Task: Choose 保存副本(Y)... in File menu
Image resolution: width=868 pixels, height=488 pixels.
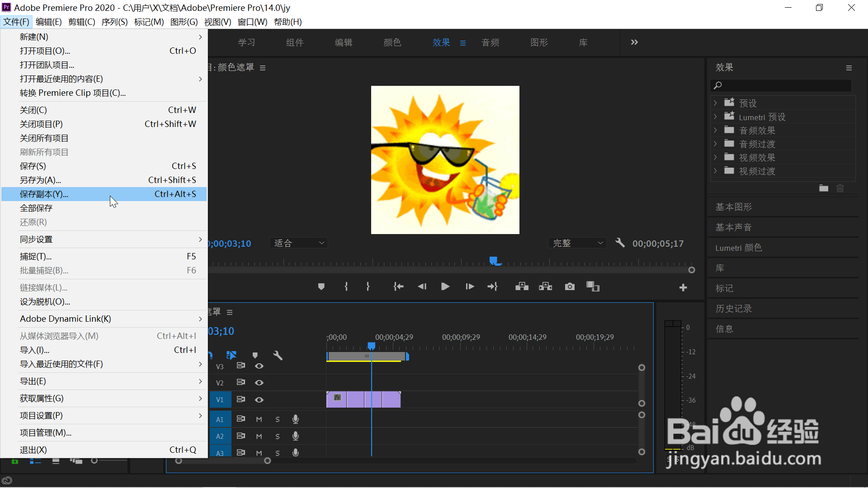Action: (x=104, y=194)
